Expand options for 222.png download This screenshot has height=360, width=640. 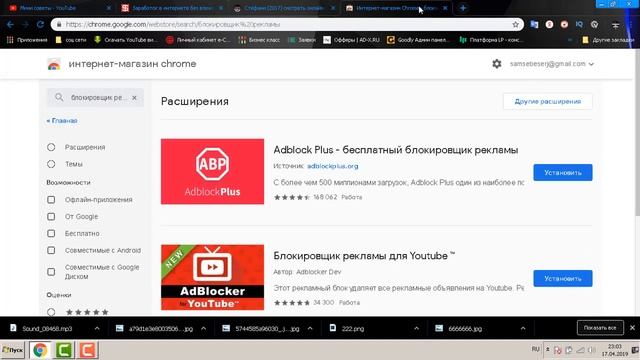[x=416, y=328]
